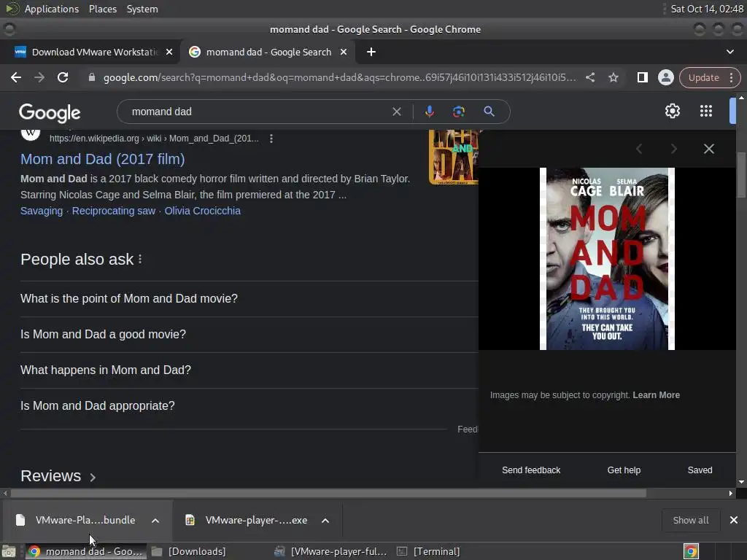Open the Google apps grid

click(706, 111)
